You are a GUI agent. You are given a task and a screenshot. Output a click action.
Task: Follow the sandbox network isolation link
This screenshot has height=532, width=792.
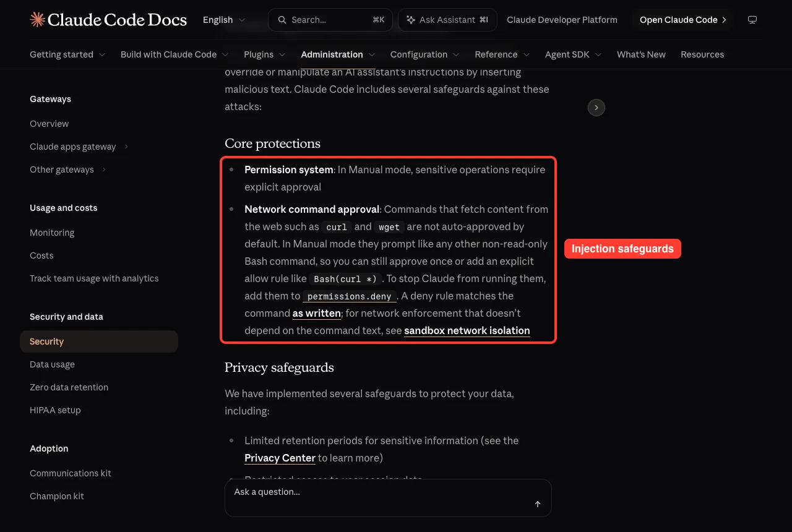click(x=467, y=330)
